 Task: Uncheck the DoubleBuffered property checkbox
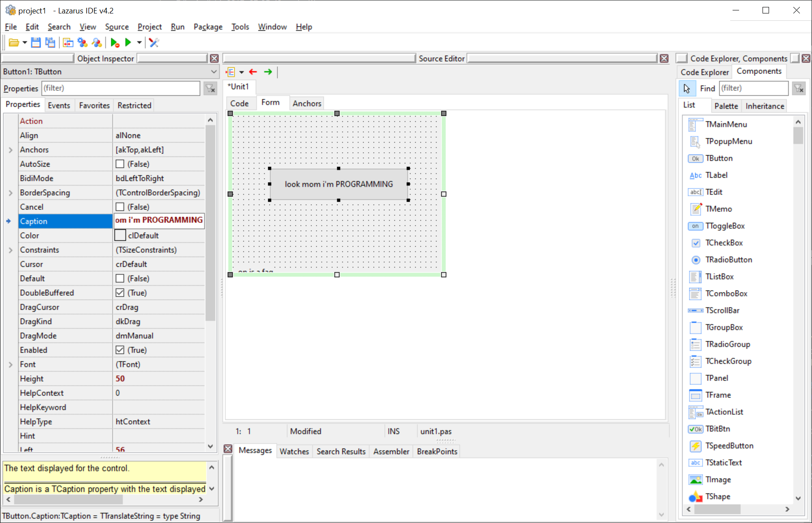tap(120, 293)
